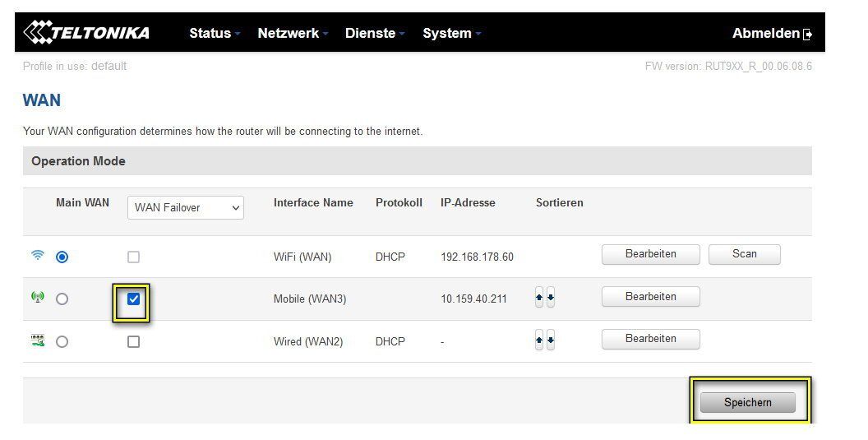Move Wired (WAN2) up with arrow
868x440 pixels.
pos(539,340)
